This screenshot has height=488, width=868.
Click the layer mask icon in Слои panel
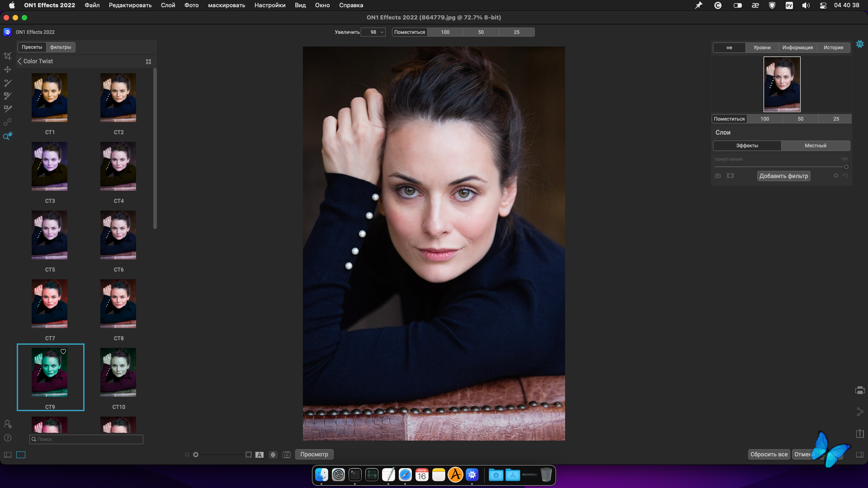click(730, 176)
